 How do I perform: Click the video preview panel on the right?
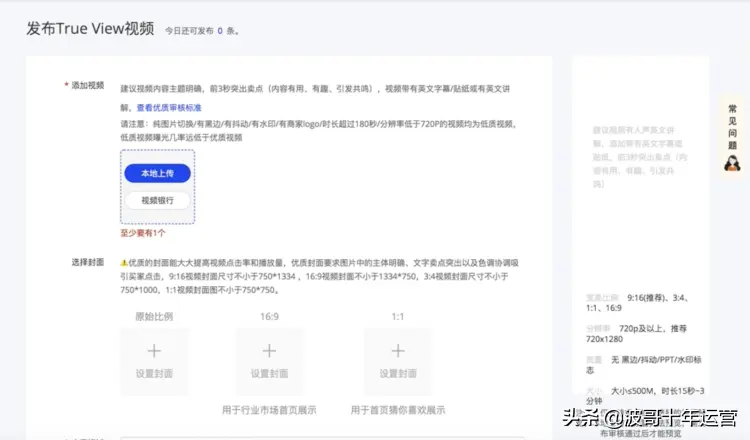tap(640, 170)
